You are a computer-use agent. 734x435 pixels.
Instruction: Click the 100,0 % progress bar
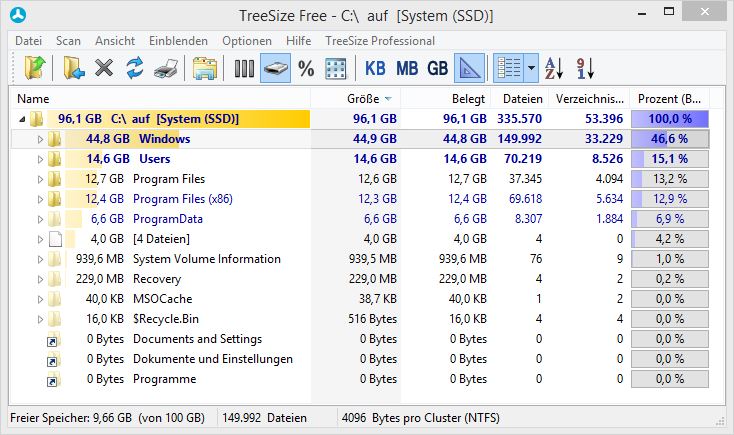point(670,119)
